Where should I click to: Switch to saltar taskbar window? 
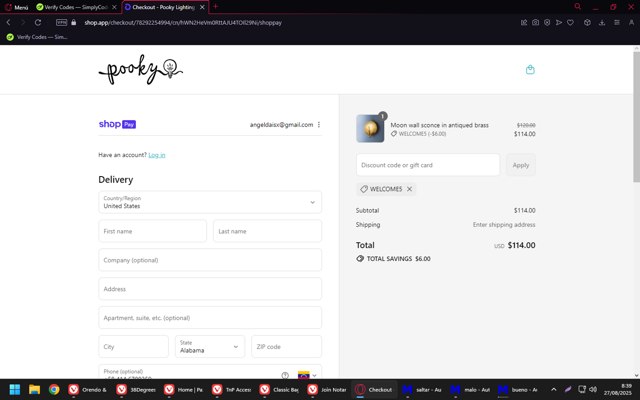point(422,389)
